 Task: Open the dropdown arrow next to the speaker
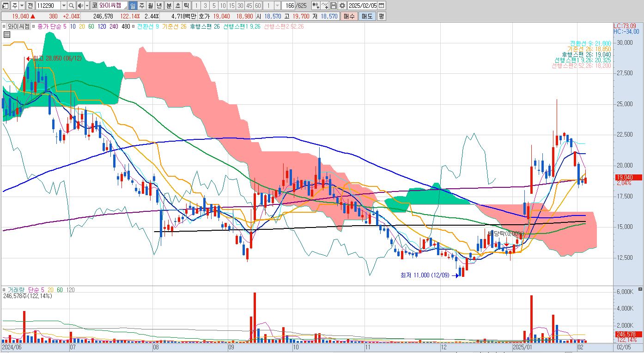pyautogui.click(x=87, y=6)
